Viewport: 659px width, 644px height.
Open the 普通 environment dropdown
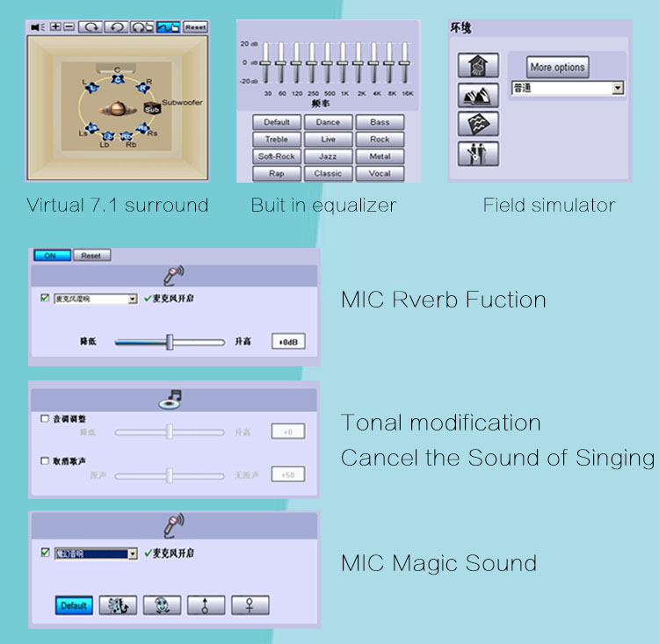coord(618,88)
